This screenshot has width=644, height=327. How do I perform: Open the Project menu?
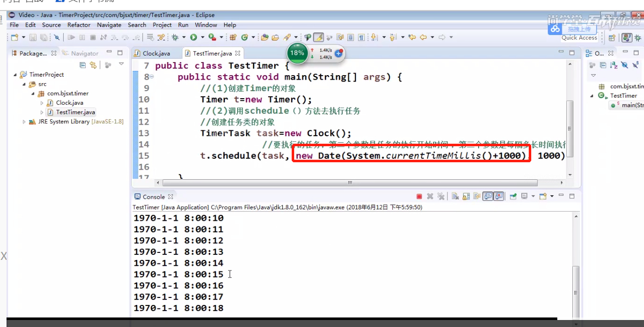pos(162,25)
